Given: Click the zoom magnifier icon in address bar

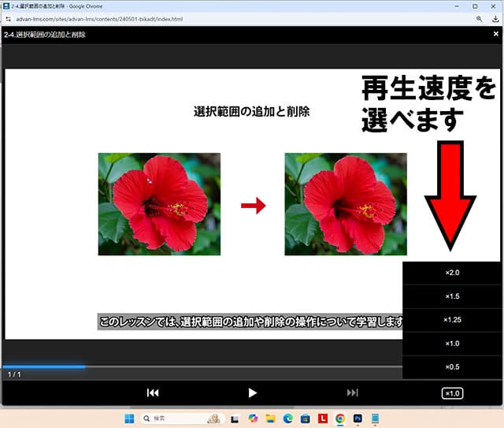Looking at the screenshot, I should pyautogui.click(x=479, y=19).
